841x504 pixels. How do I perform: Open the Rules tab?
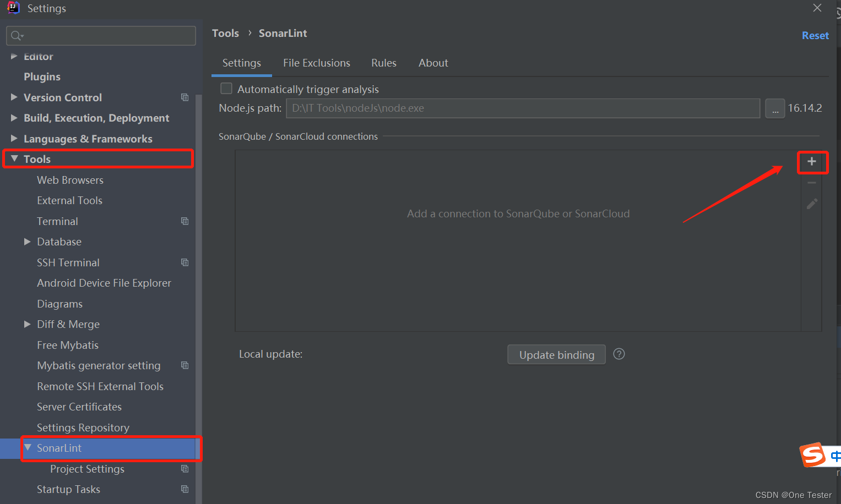[x=384, y=63]
